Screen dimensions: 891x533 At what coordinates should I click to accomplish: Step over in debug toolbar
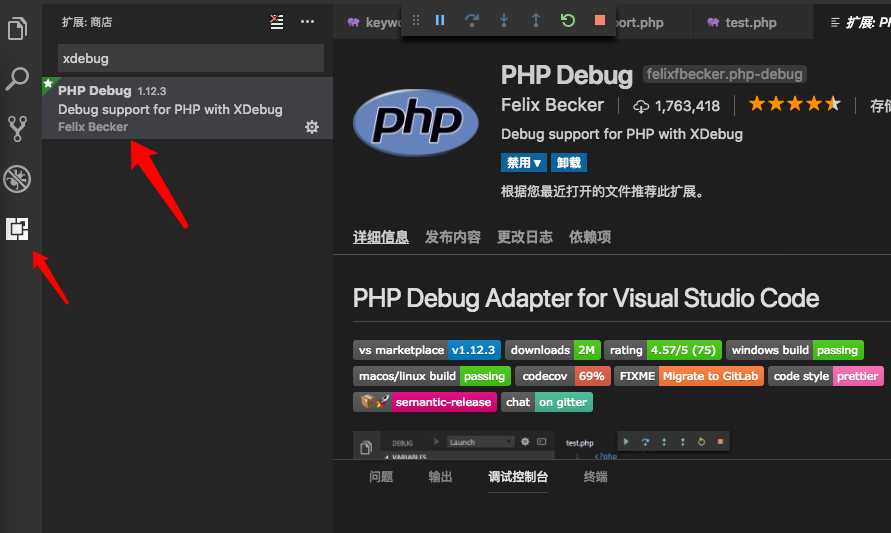coord(472,20)
